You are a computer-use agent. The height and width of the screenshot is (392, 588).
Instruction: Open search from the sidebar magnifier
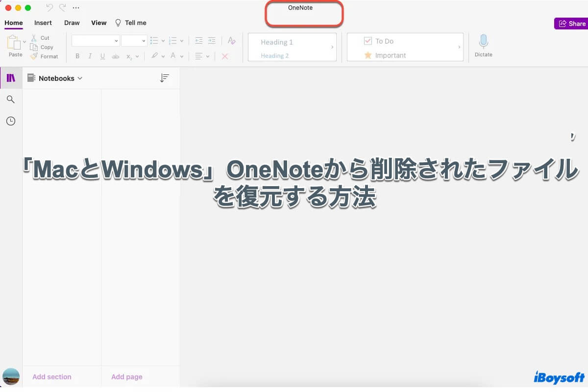click(11, 99)
